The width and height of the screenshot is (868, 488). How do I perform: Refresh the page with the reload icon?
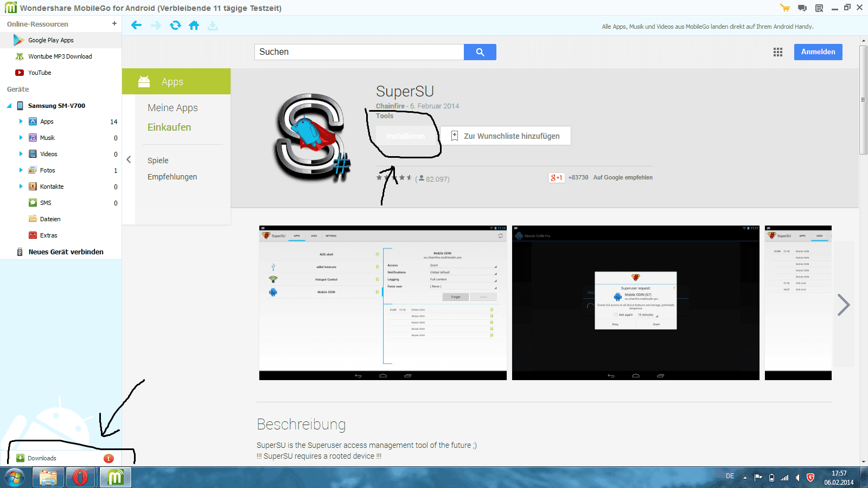[x=175, y=25]
